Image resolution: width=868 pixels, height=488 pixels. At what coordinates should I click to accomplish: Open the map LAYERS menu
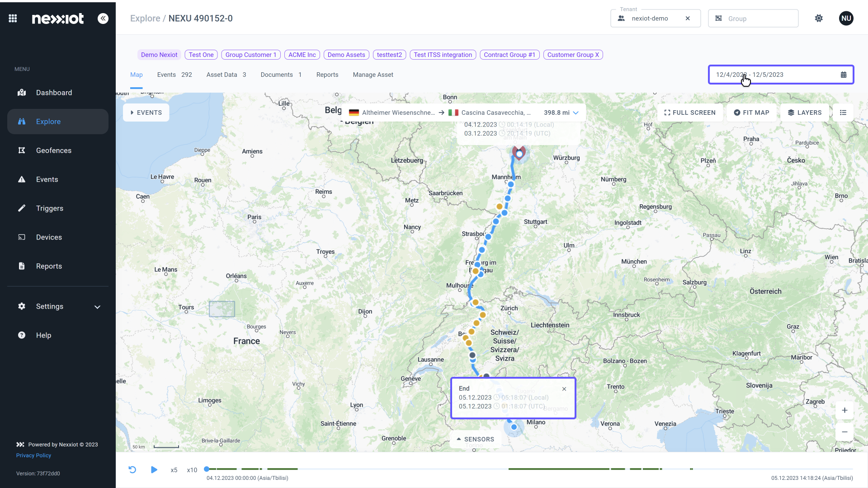click(x=805, y=113)
